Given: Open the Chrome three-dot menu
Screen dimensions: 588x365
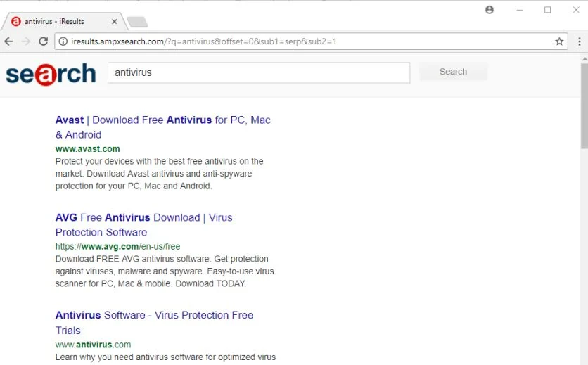Looking at the screenshot, I should (x=579, y=41).
